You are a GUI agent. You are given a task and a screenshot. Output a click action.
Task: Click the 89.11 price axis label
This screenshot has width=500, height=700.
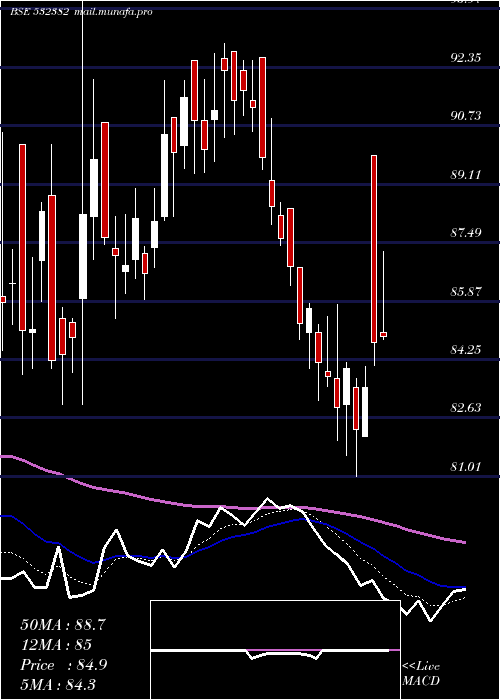tap(466, 175)
